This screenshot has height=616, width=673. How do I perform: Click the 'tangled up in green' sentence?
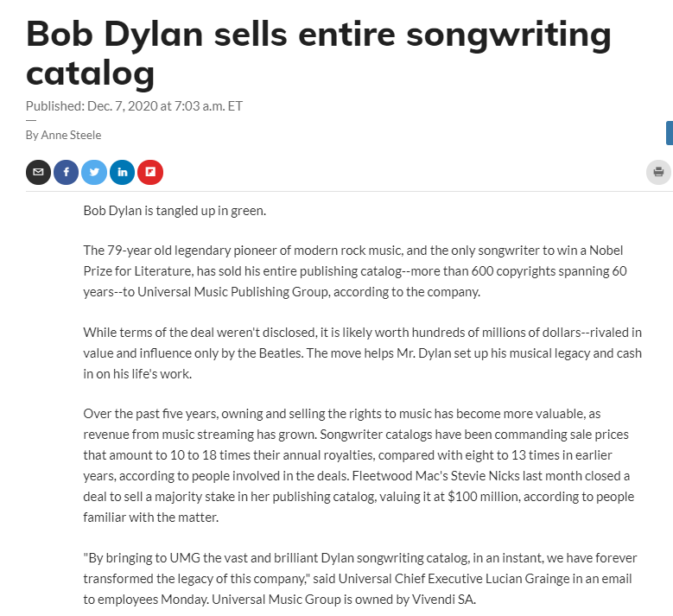coord(181,210)
